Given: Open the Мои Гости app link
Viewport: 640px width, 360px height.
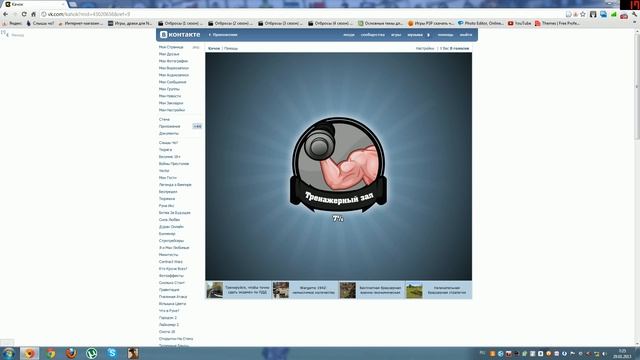Looking at the screenshot, I should tap(168, 178).
